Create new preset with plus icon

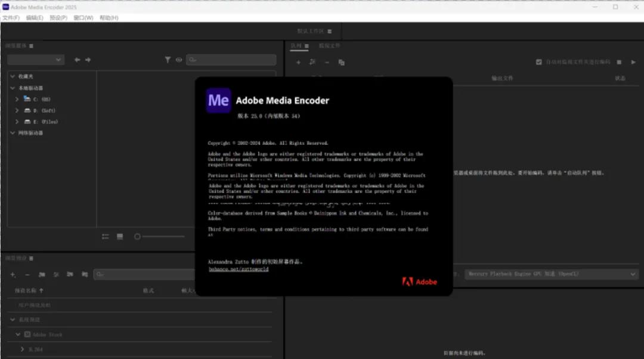(x=13, y=274)
